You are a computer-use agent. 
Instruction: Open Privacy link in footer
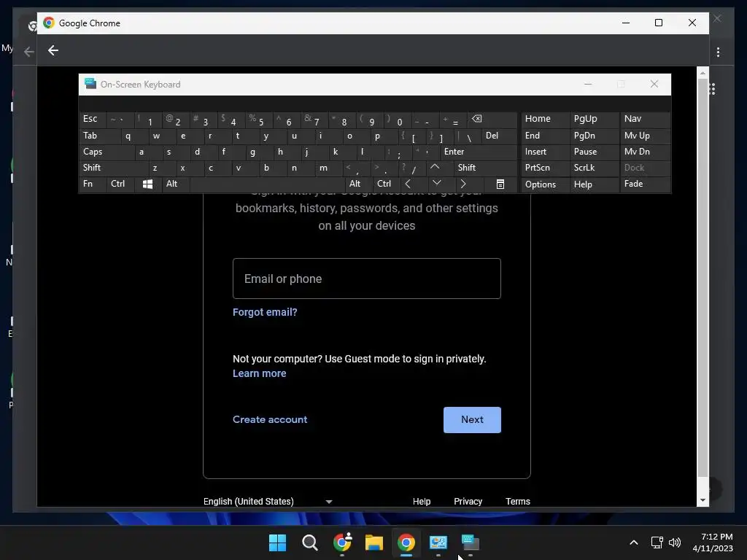468,502
